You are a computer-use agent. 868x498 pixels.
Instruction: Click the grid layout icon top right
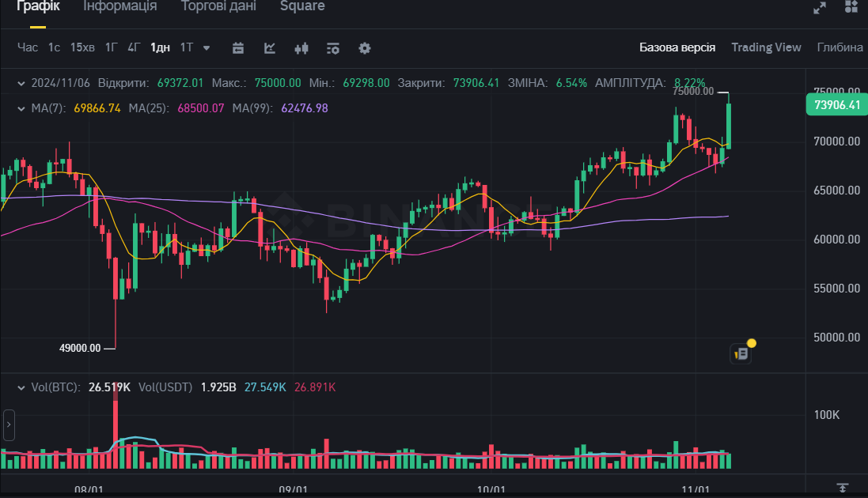click(851, 8)
